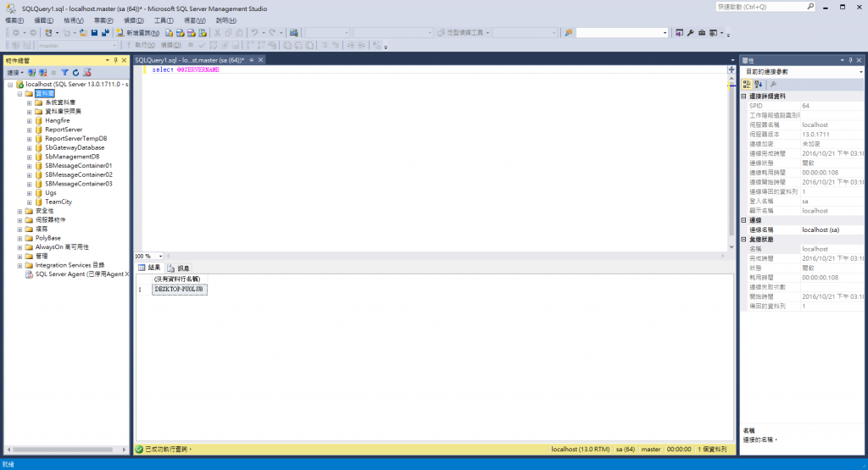
Task: Click the SPID value 64
Action: click(x=805, y=106)
